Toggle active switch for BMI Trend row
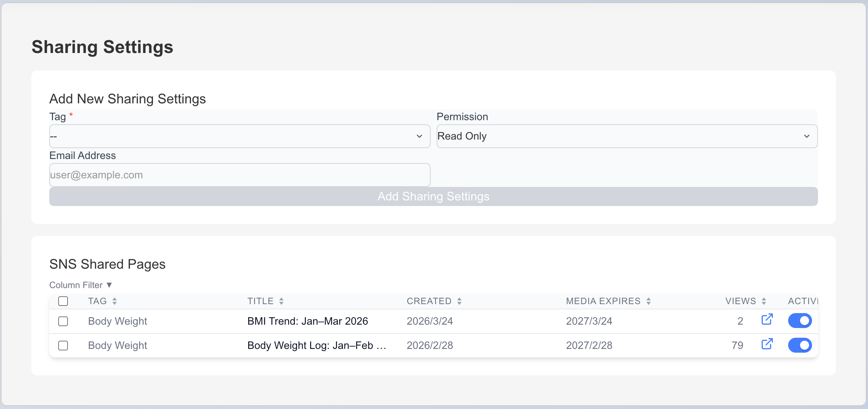Screen dimensions: 868x409 [800, 321]
